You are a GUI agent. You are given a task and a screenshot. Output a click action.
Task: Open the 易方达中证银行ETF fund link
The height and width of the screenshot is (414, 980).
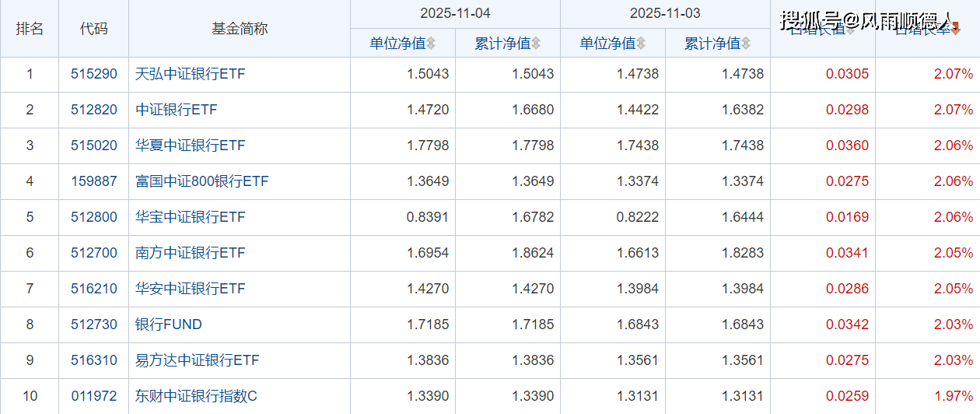[197, 360]
